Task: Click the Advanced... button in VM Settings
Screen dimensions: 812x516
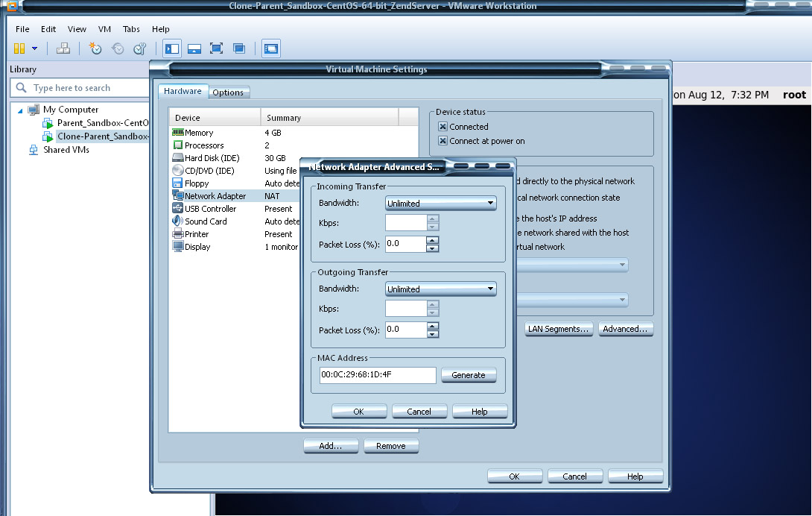Action: point(626,329)
